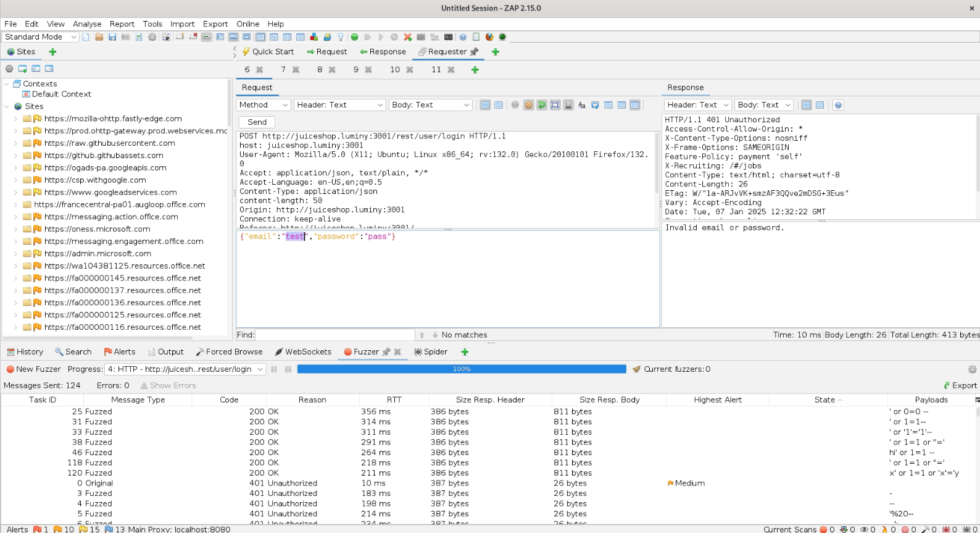This screenshot has width=980, height=533.
Task: Toggle the green HUD circle button in toolbar
Action: (x=502, y=37)
